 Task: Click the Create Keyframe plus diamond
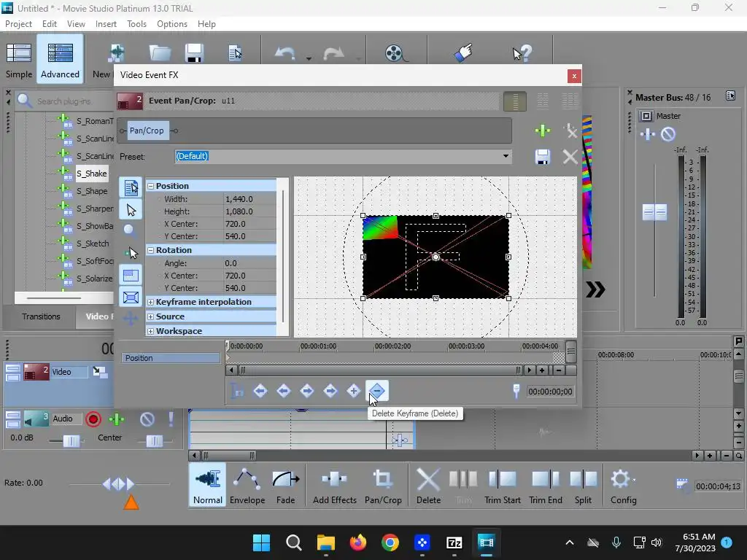pos(354,391)
